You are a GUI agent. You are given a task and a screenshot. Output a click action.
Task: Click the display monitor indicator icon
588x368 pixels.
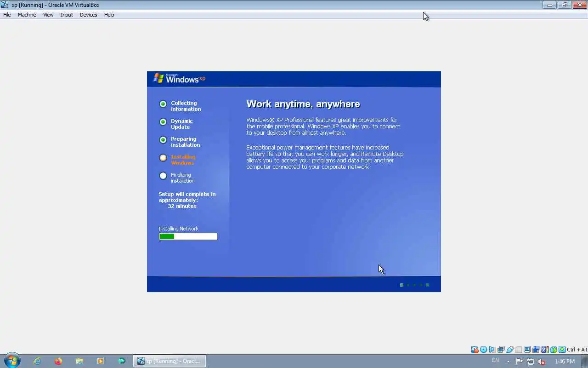[527, 350]
